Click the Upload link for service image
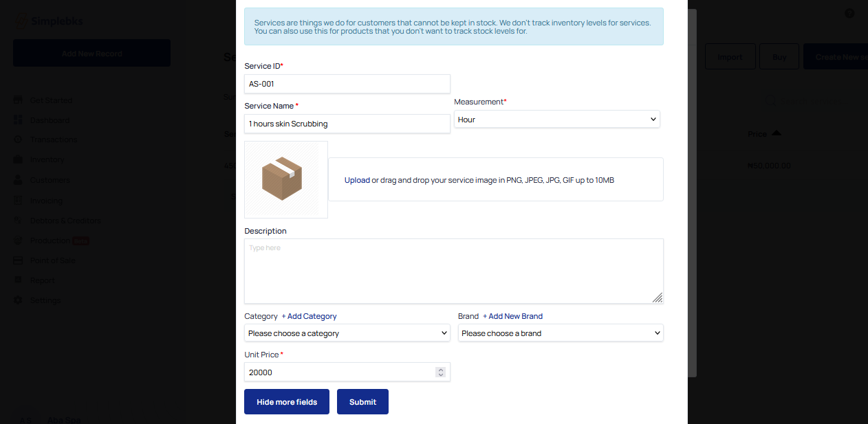Viewport: 868px width, 424px height. pyautogui.click(x=357, y=180)
